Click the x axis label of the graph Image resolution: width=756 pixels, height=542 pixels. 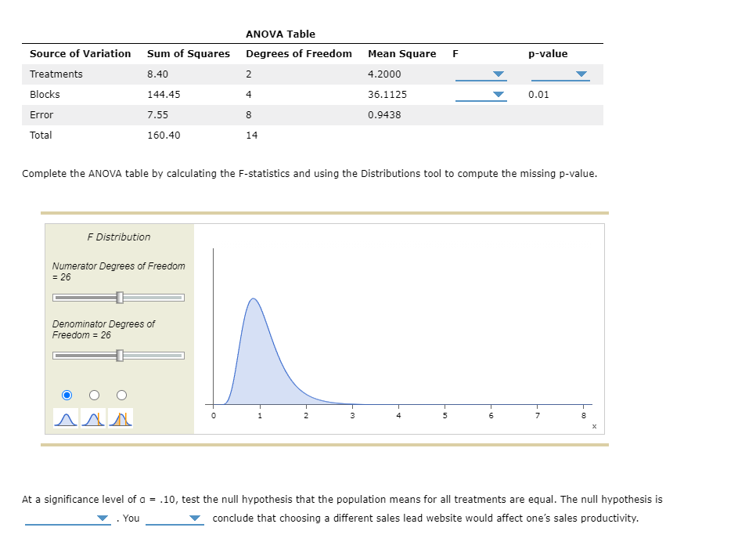point(594,425)
